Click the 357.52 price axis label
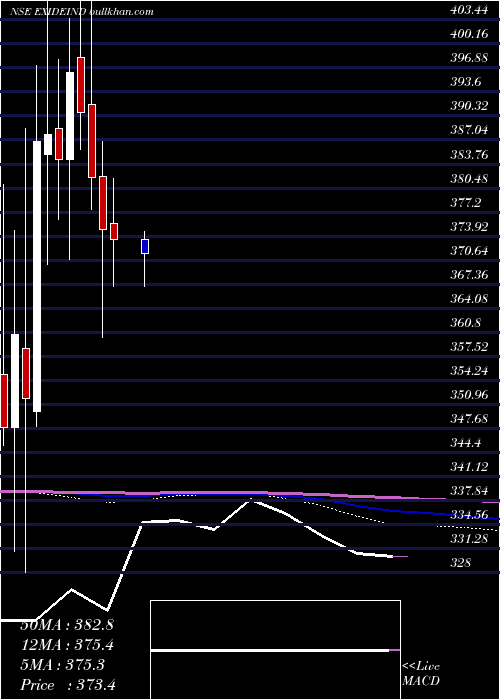Viewport: 500px width, 700px height. [468, 347]
